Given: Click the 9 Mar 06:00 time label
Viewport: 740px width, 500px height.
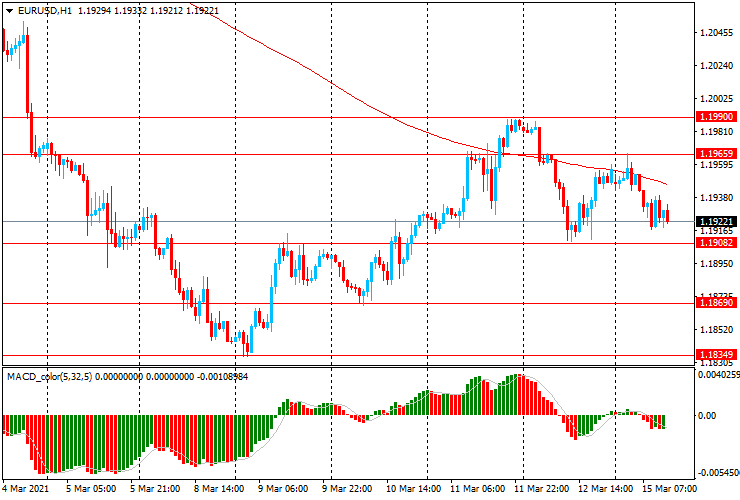Looking at the screenshot, I should [x=284, y=490].
